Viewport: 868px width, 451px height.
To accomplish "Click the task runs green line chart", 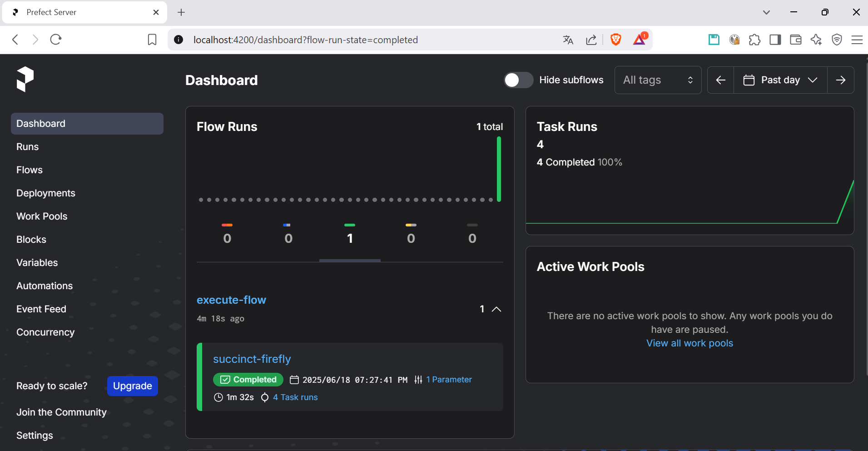I will [689, 202].
